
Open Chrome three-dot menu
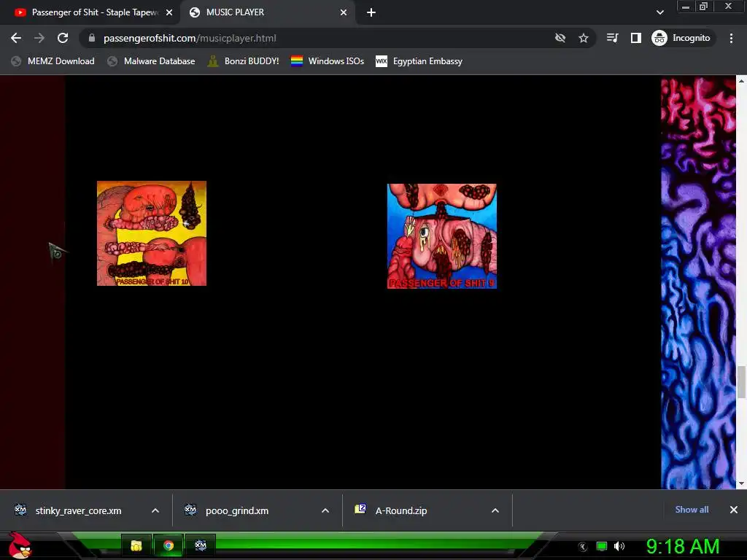(x=731, y=38)
